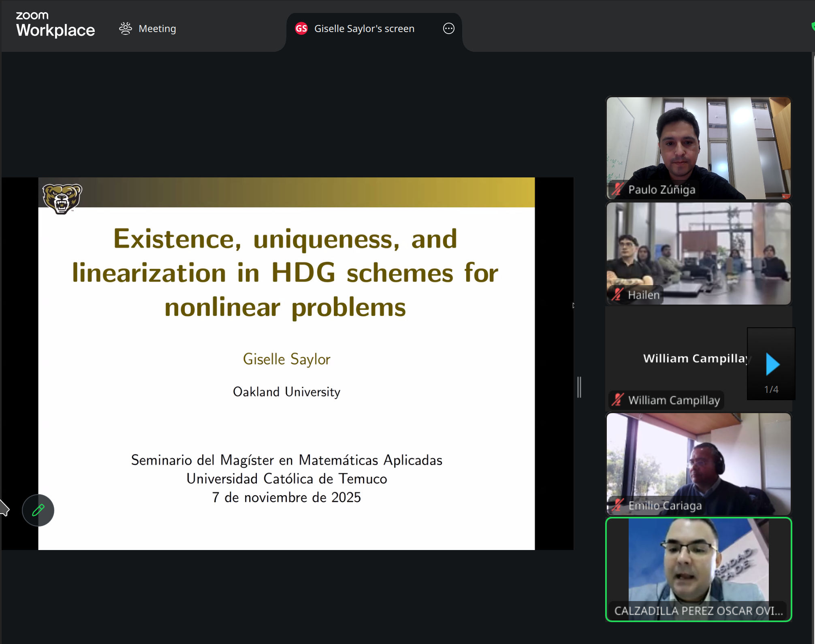The width and height of the screenshot is (815, 644).
Task: Click the GS avatar badge
Action: 301,28
